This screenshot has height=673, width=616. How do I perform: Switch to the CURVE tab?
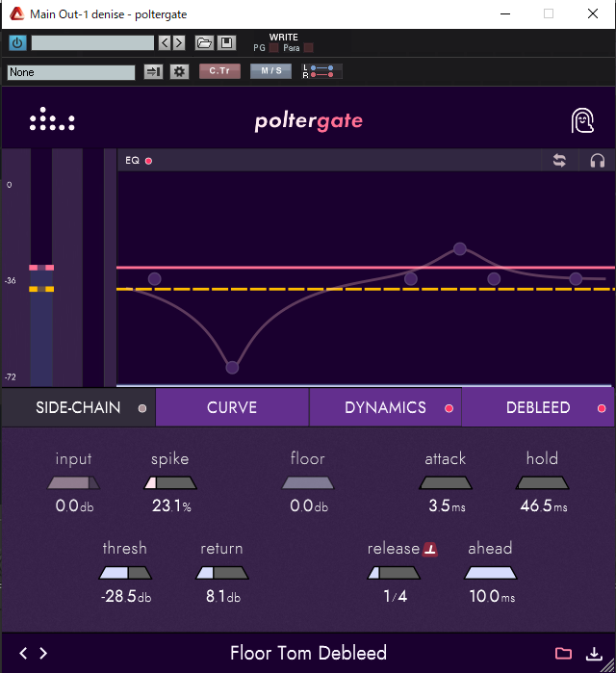232,408
